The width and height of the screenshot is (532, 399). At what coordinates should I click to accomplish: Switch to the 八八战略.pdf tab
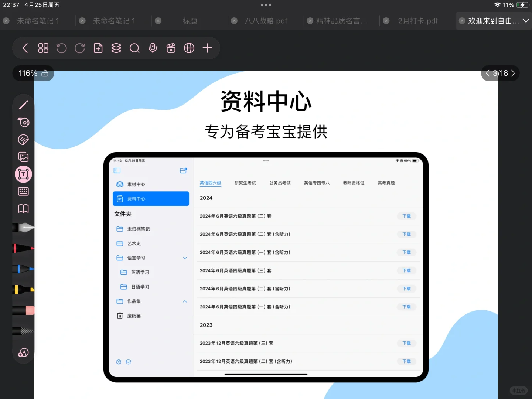point(265,21)
